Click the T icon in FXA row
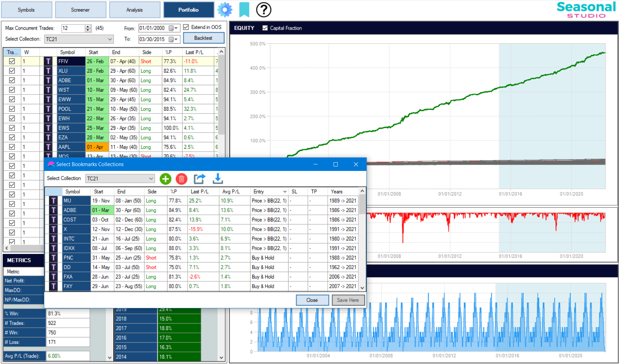The image size is (619, 364). [54, 277]
